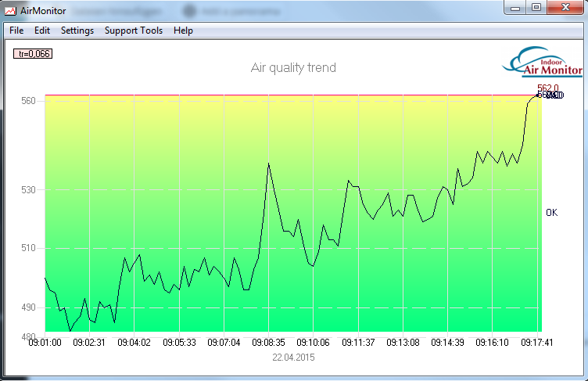Screen dimensions: 588x381
Task: Click the 530 value axis label
Action: [29, 189]
